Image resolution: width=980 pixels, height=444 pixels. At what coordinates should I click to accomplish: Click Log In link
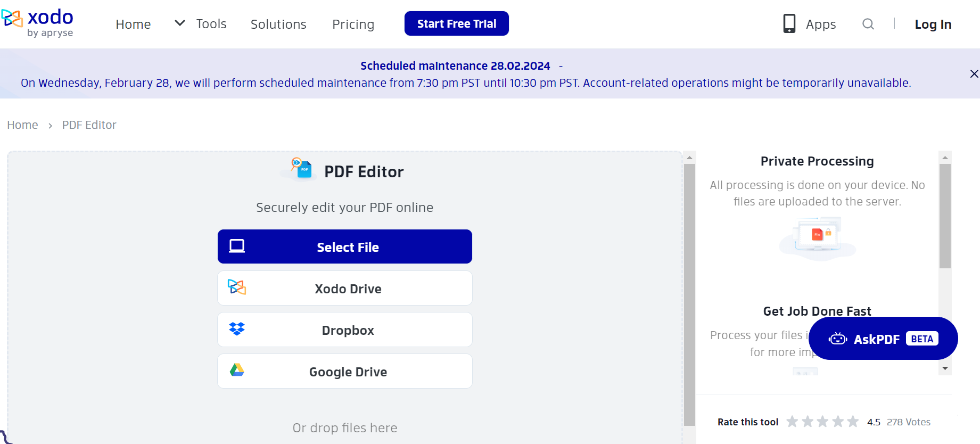(x=933, y=24)
